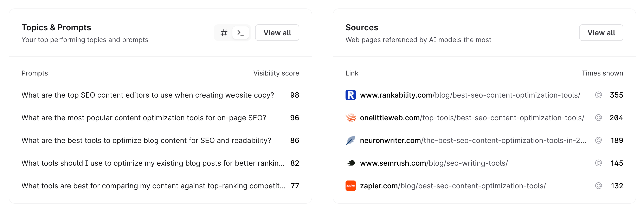The width and height of the screenshot is (644, 210).
Task: Click the @ mention icon beside 355
Action: pyautogui.click(x=598, y=95)
